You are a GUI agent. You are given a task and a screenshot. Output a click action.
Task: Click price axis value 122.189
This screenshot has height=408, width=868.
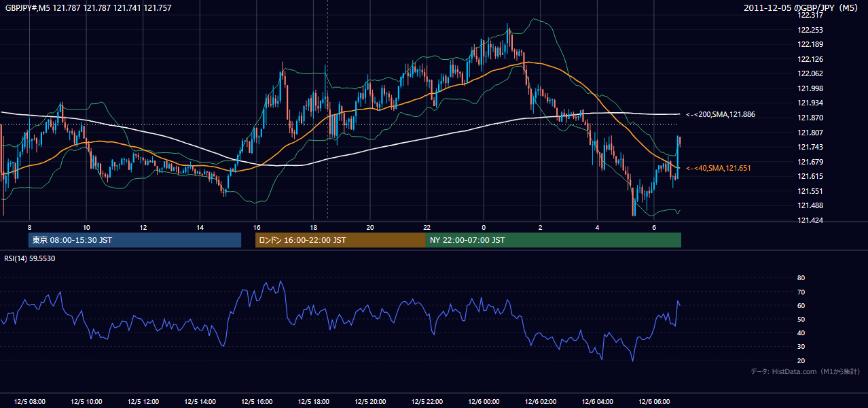click(810, 45)
